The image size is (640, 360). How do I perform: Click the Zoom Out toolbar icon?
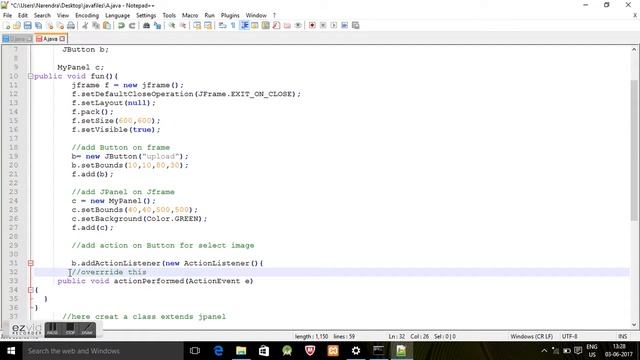click(182, 25)
